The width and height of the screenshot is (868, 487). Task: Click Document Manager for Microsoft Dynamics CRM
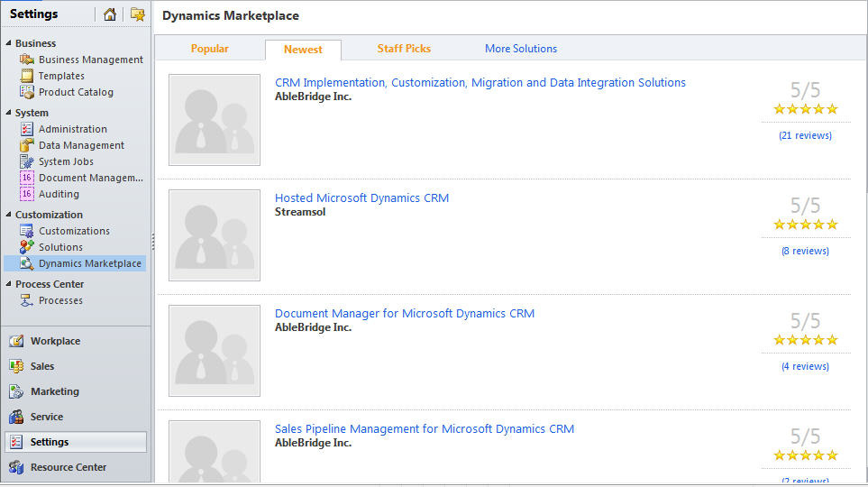(404, 313)
